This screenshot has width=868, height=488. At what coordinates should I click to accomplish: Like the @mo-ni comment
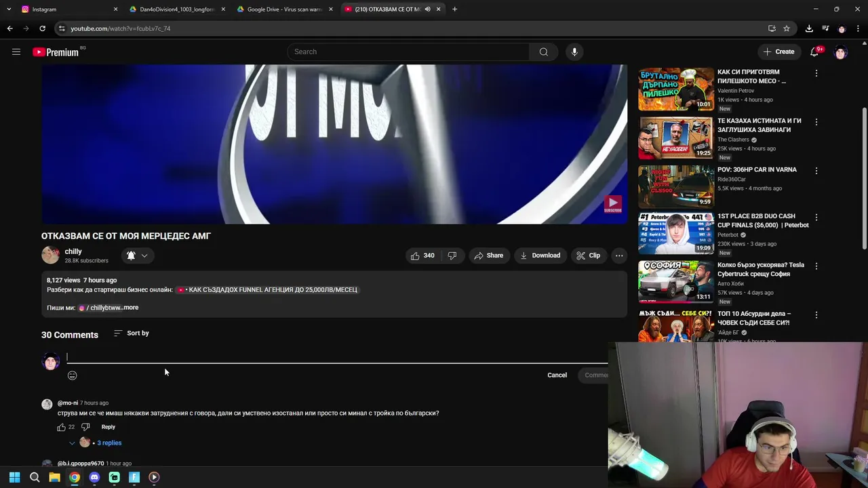(x=62, y=427)
